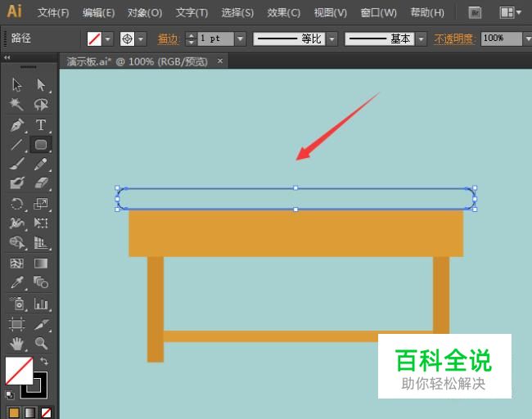This screenshot has height=419, width=532.
Task: Select the Hand tool
Action: pyautogui.click(x=16, y=344)
